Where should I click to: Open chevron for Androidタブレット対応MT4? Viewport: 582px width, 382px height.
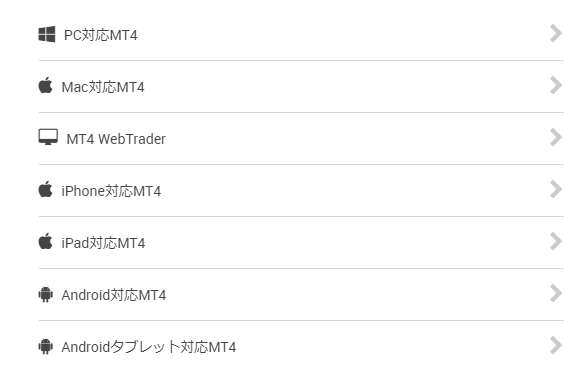pyautogui.click(x=556, y=345)
